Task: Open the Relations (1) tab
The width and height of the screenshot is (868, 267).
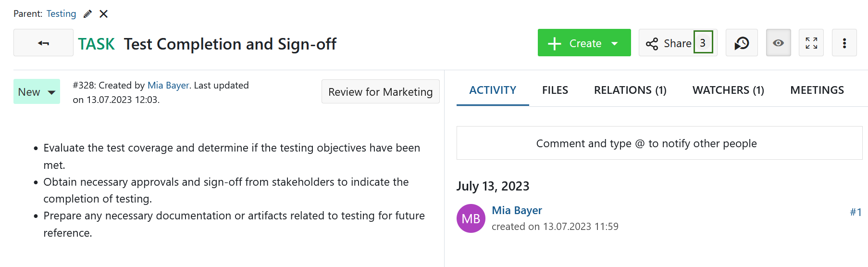Action: click(x=630, y=90)
